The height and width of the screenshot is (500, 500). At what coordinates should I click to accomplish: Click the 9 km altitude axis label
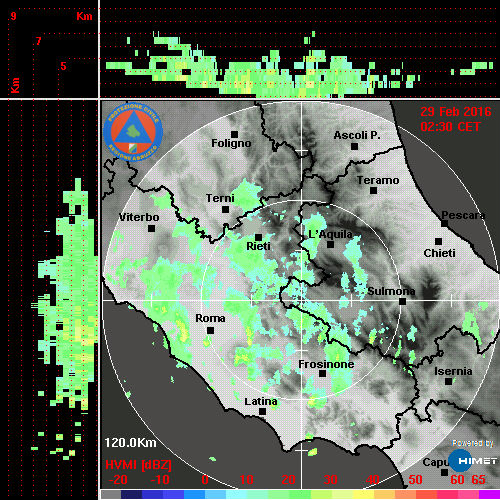[13, 16]
